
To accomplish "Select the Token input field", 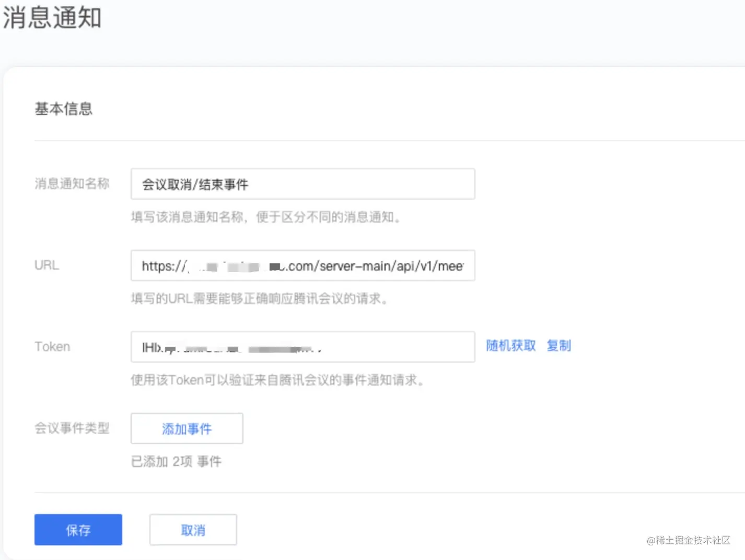I will click(x=302, y=347).
